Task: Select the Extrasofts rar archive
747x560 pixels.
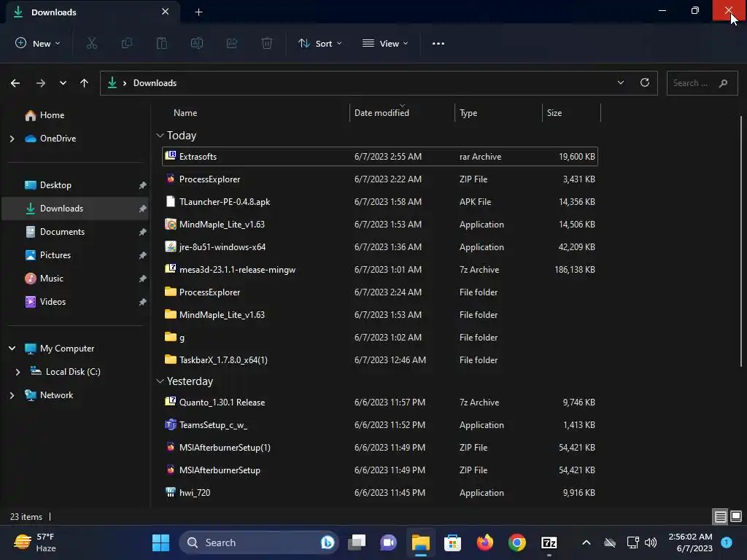Action: 379,157
